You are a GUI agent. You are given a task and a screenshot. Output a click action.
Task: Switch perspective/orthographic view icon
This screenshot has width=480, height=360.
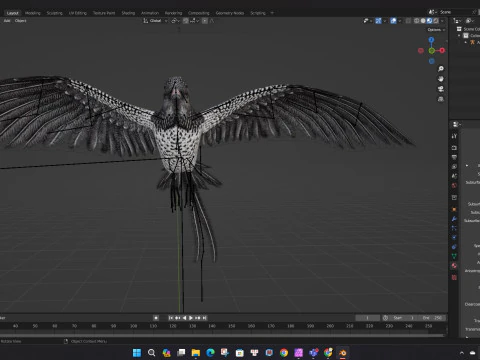(441, 99)
